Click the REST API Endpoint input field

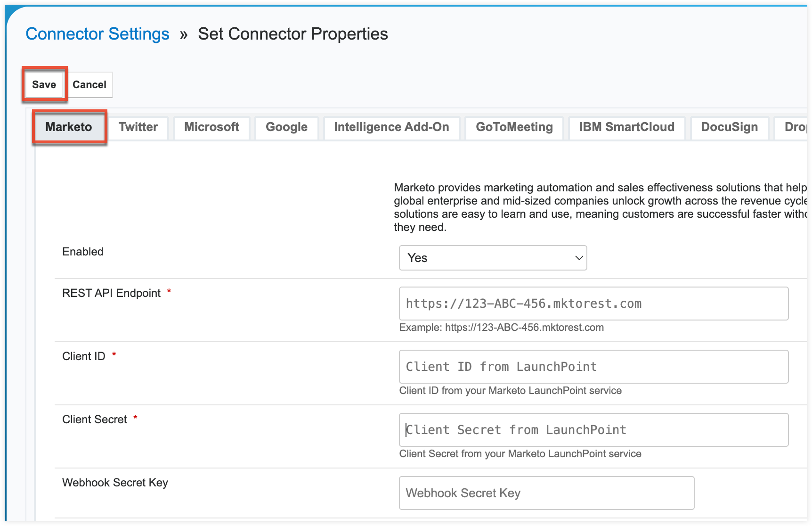593,303
